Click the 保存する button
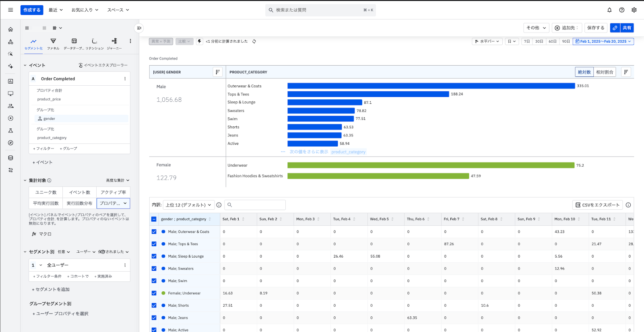This screenshot has height=332, width=644. 596,28
